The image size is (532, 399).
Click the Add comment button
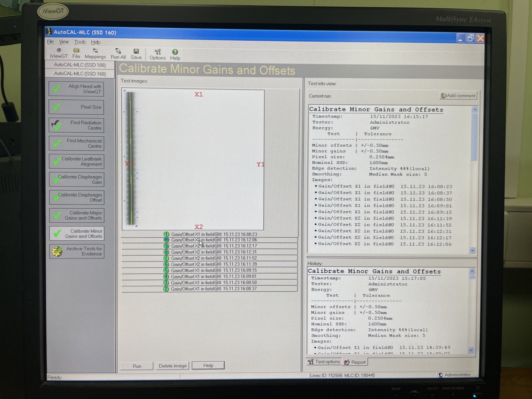point(458,96)
